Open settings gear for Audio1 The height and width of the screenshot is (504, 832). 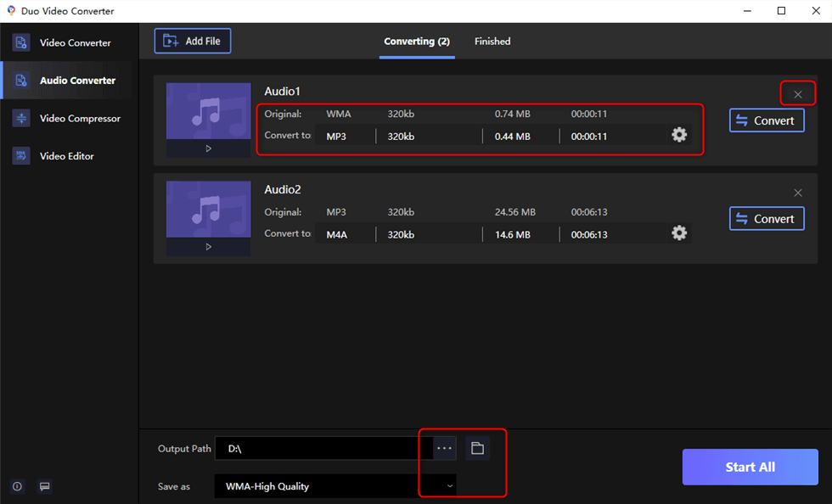(679, 135)
